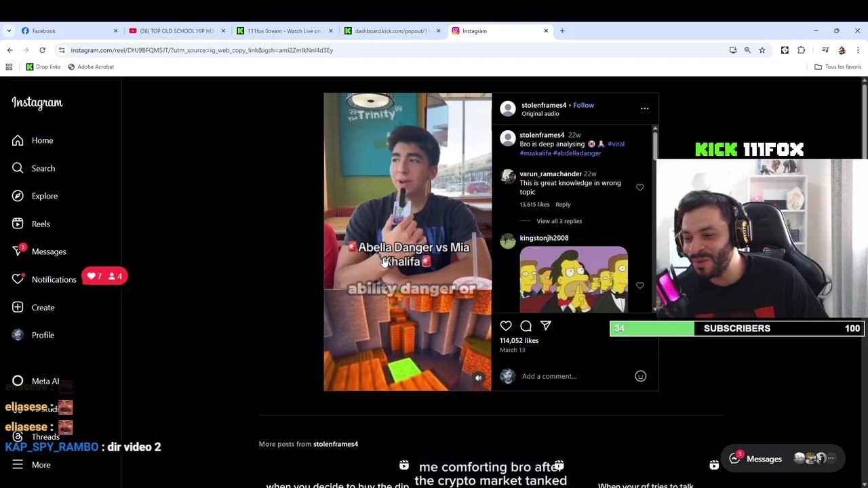868x488 pixels.
Task: Open emoji picker in comment box
Action: click(x=640, y=376)
